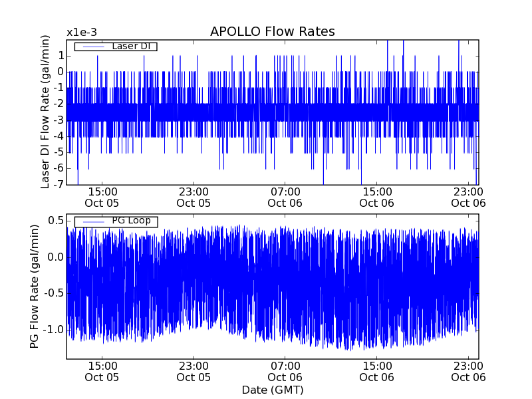Click the top chart '23:00 Oct 05' label
This screenshot has height=399, width=532.
pyautogui.click(x=194, y=198)
